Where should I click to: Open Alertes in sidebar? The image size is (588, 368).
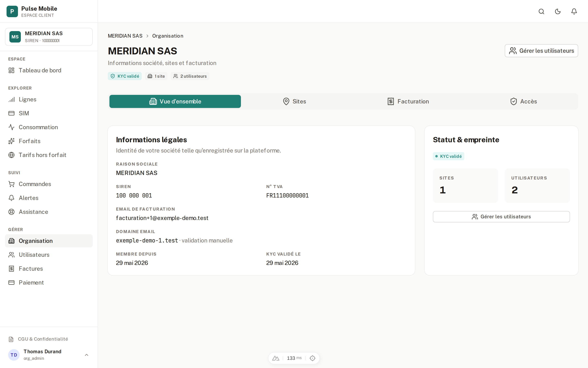pos(49,198)
